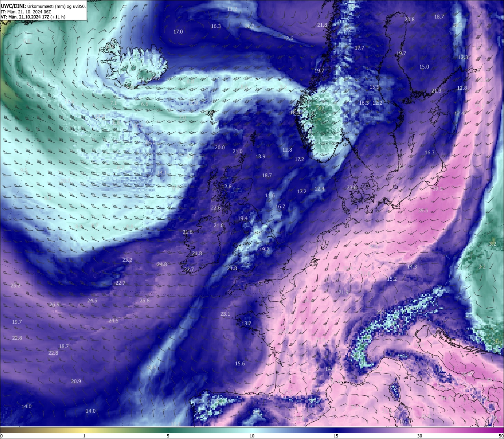Select the 17.0 value north of Iceland

(x=178, y=31)
